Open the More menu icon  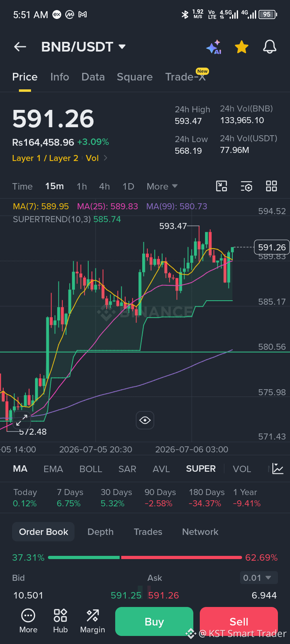[x=28, y=621]
